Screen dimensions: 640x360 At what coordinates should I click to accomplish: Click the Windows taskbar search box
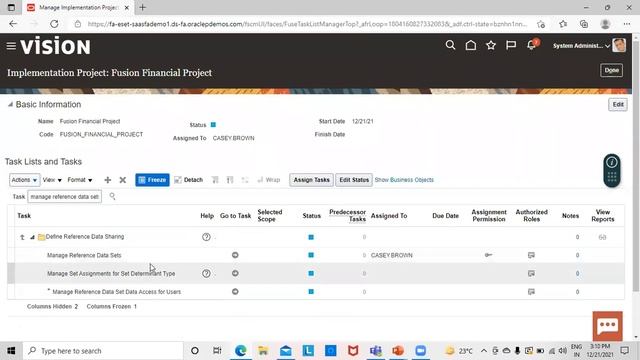tap(103, 351)
